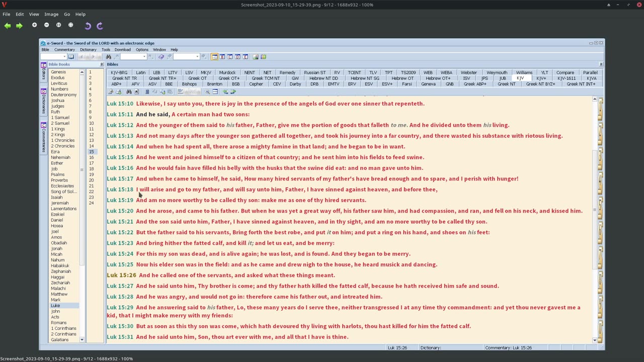This screenshot has height=362, width=644.
Task: Click verse reference Luk 15:26
Action: (121, 275)
